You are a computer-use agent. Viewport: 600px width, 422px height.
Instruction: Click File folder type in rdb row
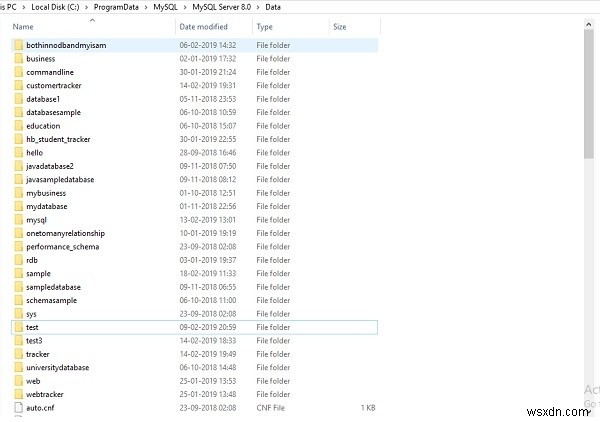[273, 260]
